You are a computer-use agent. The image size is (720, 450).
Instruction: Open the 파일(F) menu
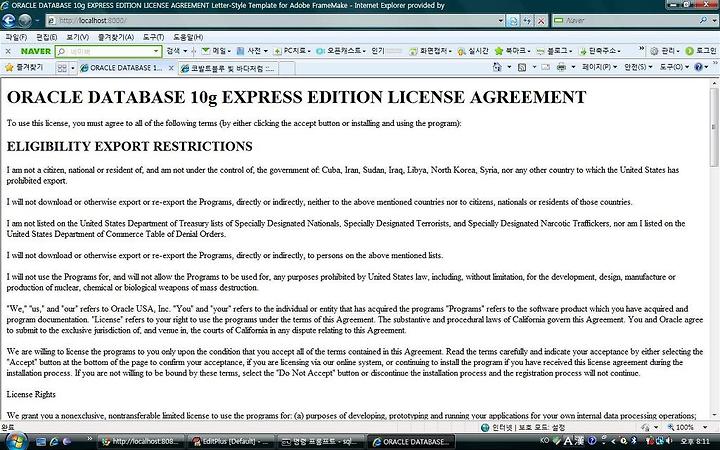(16, 37)
